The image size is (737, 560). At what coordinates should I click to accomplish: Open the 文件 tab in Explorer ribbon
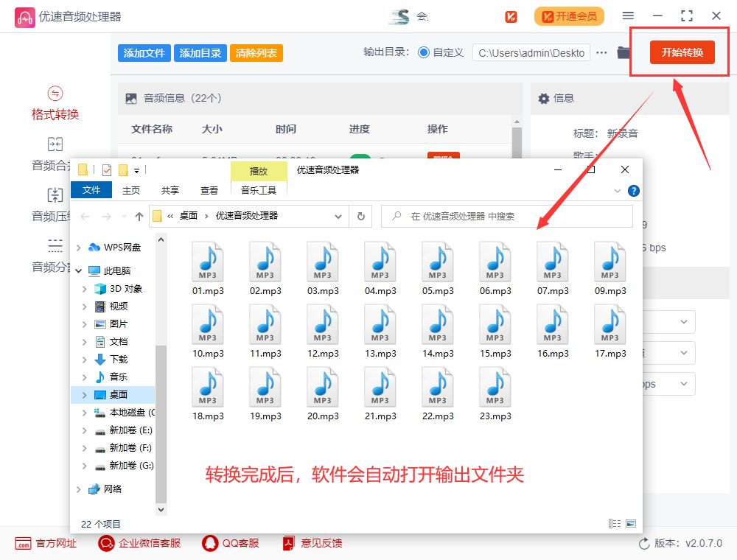pyautogui.click(x=91, y=190)
